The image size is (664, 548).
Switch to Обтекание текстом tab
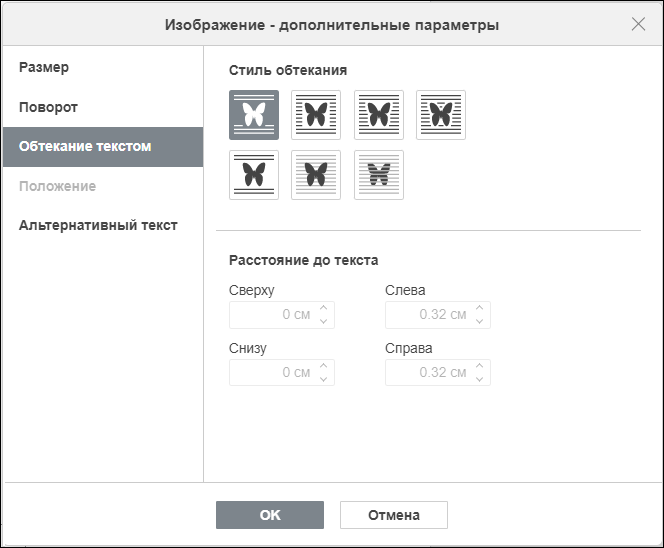(103, 147)
